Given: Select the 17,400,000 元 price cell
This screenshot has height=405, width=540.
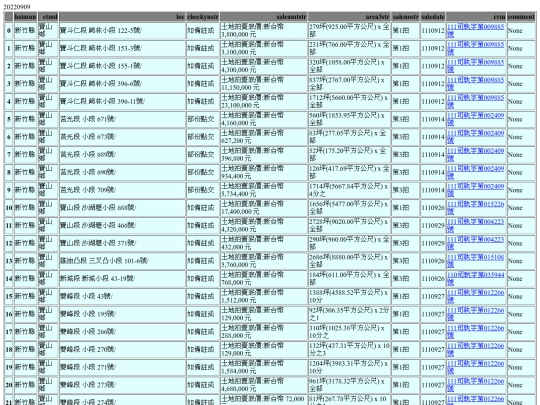Looking at the screenshot, I should 263,208.
